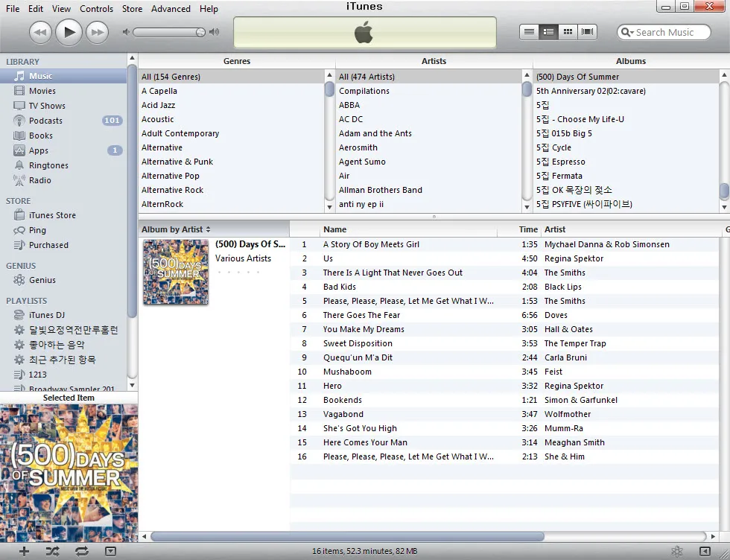
Task: Open the Controls menu
Action: [x=97, y=9]
